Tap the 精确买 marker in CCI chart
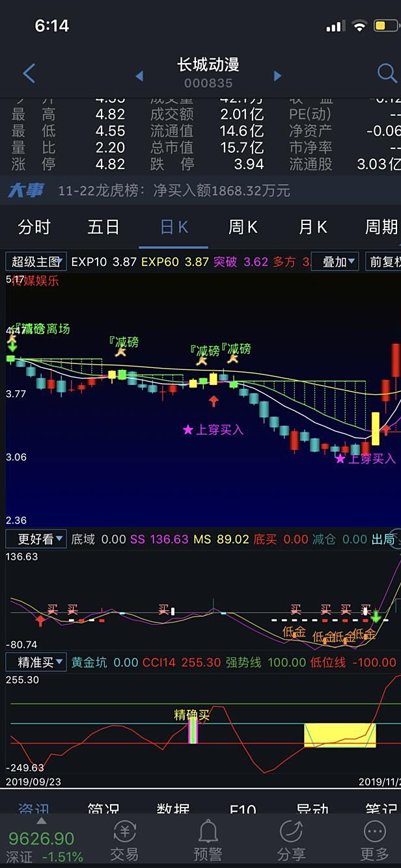 point(192,715)
